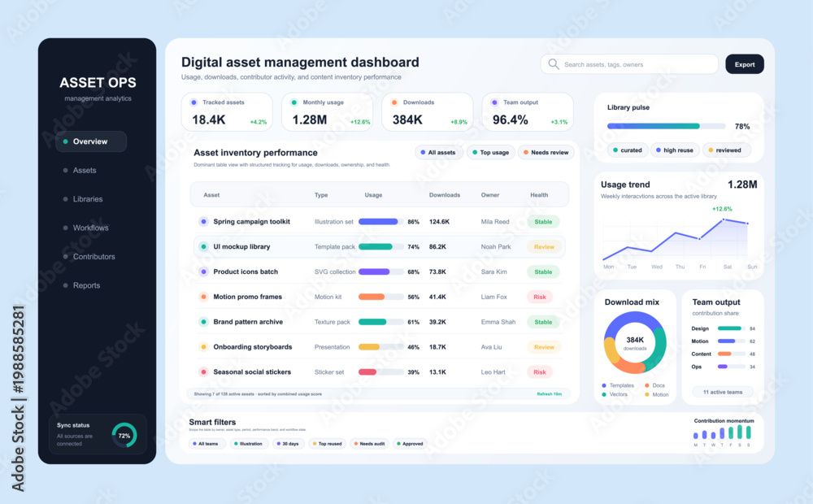The height and width of the screenshot is (504, 813).
Task: Navigate to Reports in the sidebar
Action: 86,285
